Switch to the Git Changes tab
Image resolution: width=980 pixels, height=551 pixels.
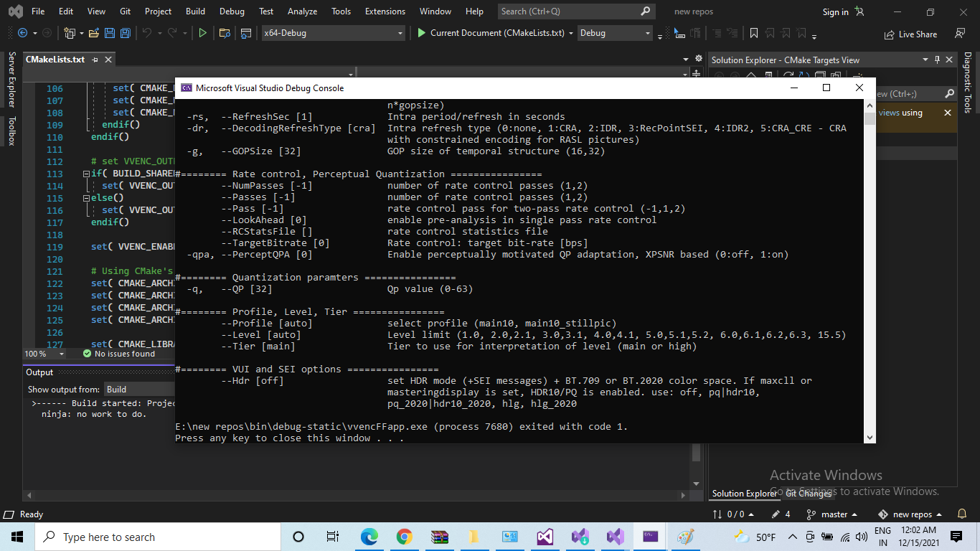tap(809, 494)
